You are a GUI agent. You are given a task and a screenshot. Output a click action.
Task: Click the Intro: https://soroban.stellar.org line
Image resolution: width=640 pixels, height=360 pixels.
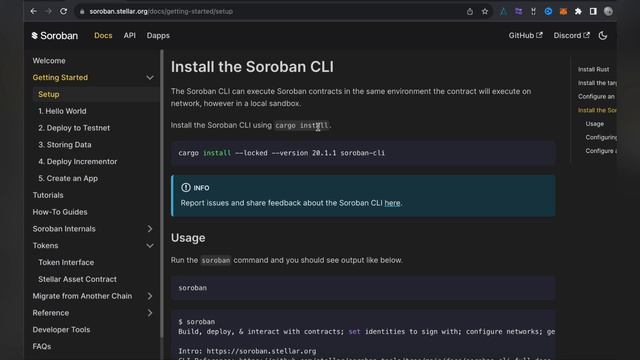point(247,351)
